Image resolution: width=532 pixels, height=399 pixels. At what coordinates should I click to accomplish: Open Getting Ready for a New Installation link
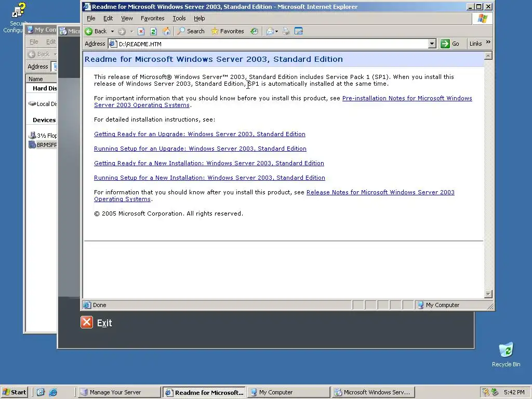209,163
